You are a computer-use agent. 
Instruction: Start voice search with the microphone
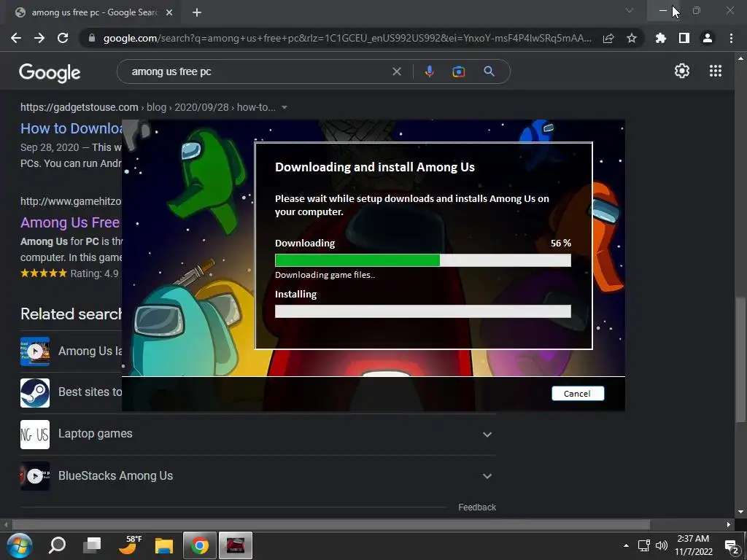pos(429,71)
